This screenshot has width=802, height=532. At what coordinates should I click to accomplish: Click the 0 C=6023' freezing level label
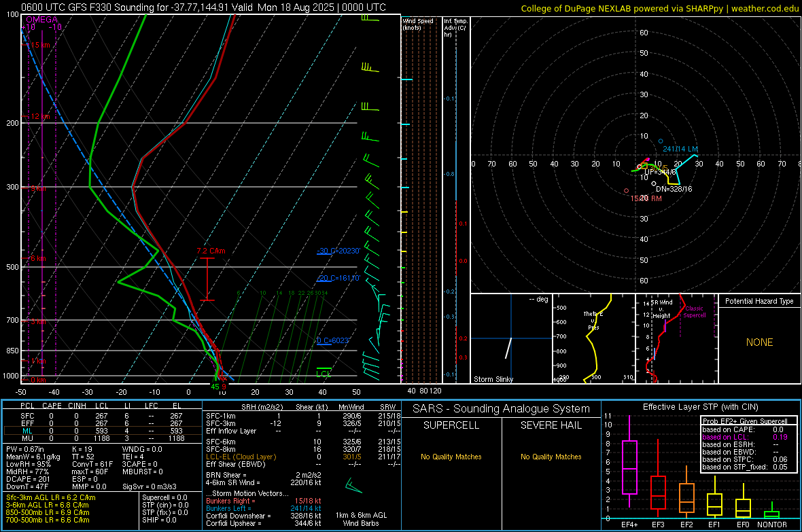(x=333, y=340)
